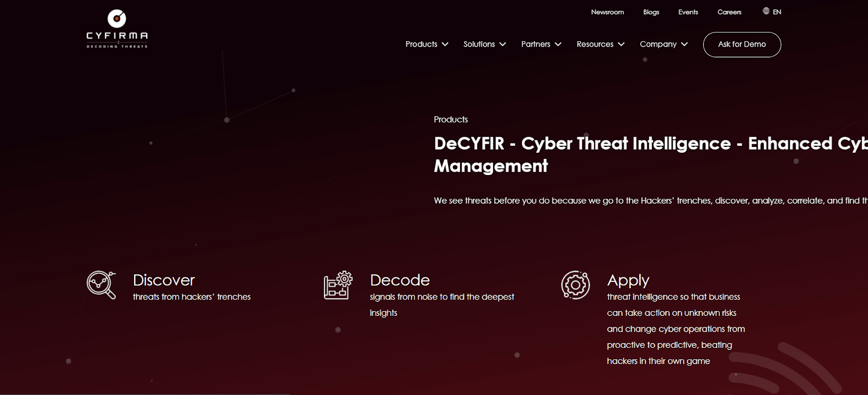Click the Decode heading
868x395 pixels.
[400, 280]
